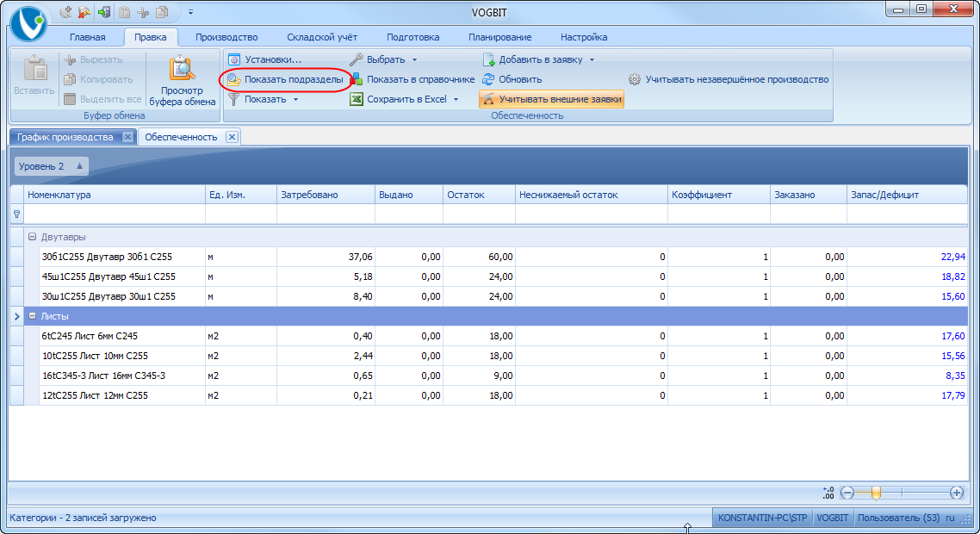Toggle Учитывать внешние заявки option
The height and width of the screenshot is (534, 980).
tap(551, 99)
